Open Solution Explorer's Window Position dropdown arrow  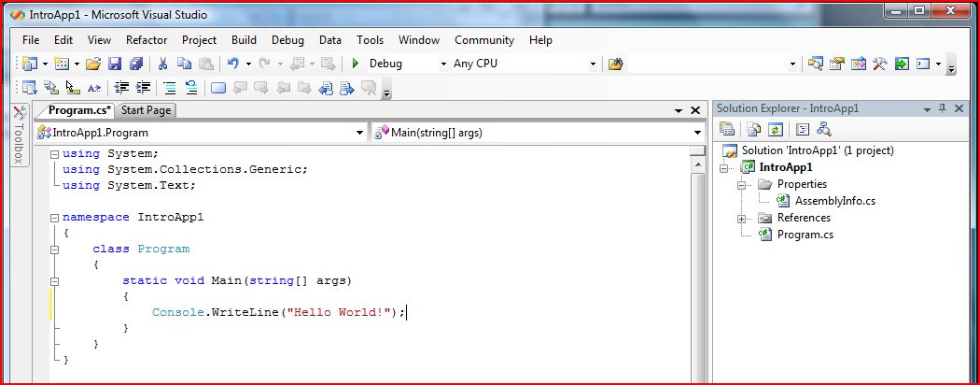pyautogui.click(x=928, y=109)
